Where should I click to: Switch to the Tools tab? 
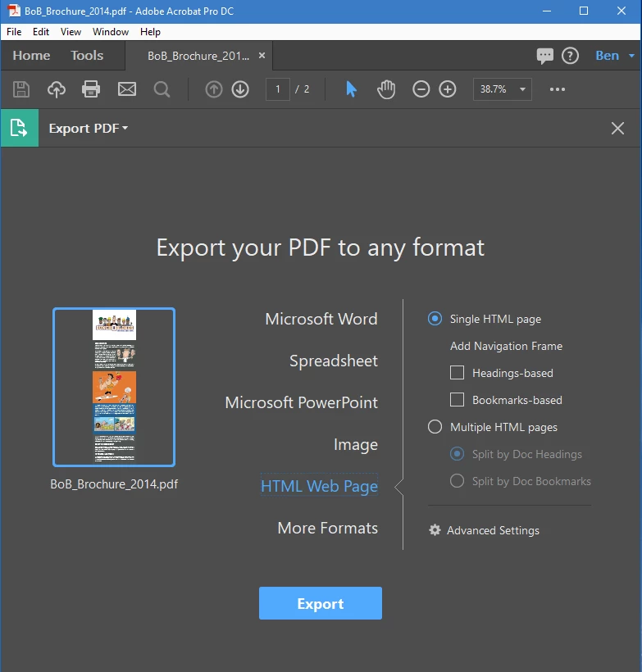87,56
